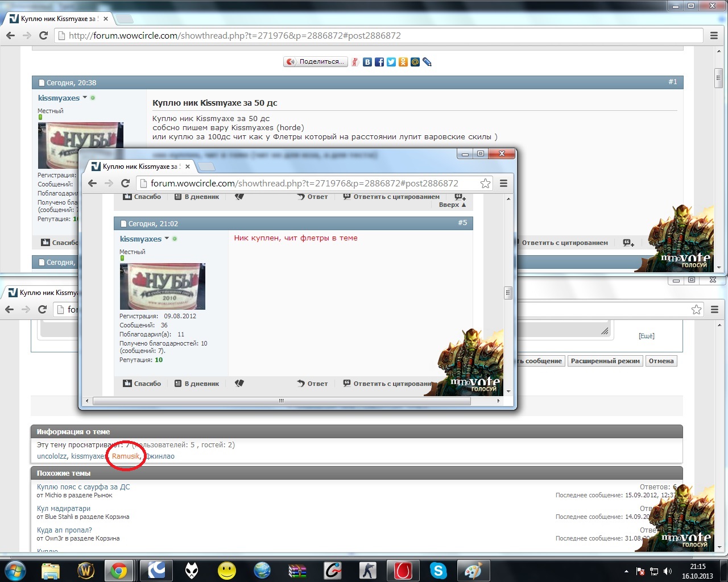Click the front window's horizontal scrollbar
Viewport: 728px width, 582px height.
pos(282,401)
